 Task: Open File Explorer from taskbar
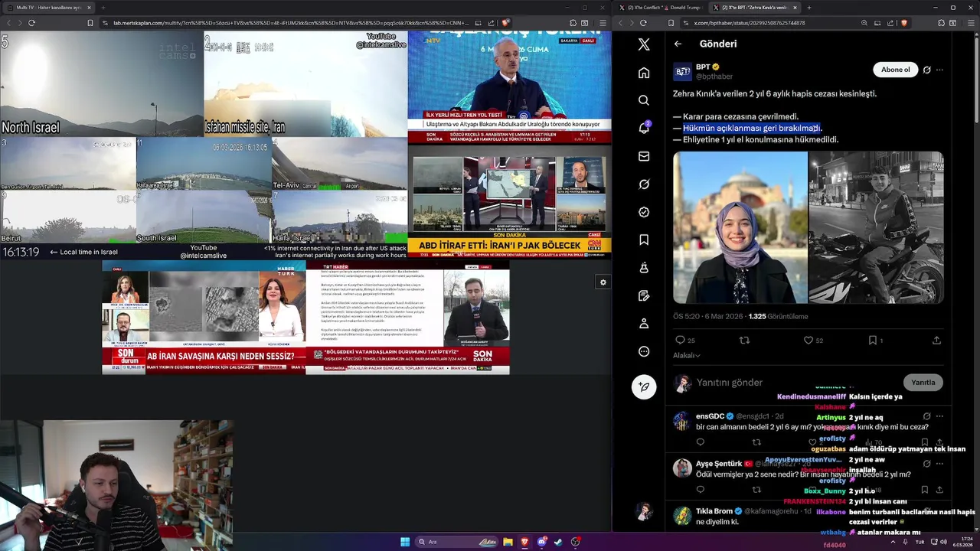click(x=508, y=542)
